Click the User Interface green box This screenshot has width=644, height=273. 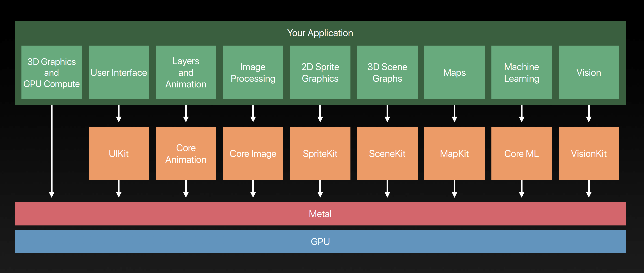coord(119,73)
